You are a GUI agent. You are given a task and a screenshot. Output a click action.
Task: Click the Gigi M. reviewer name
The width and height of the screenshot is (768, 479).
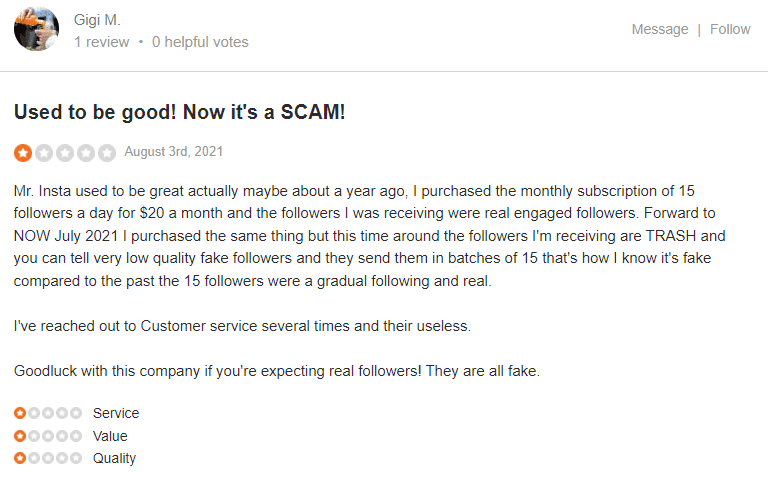point(97,20)
